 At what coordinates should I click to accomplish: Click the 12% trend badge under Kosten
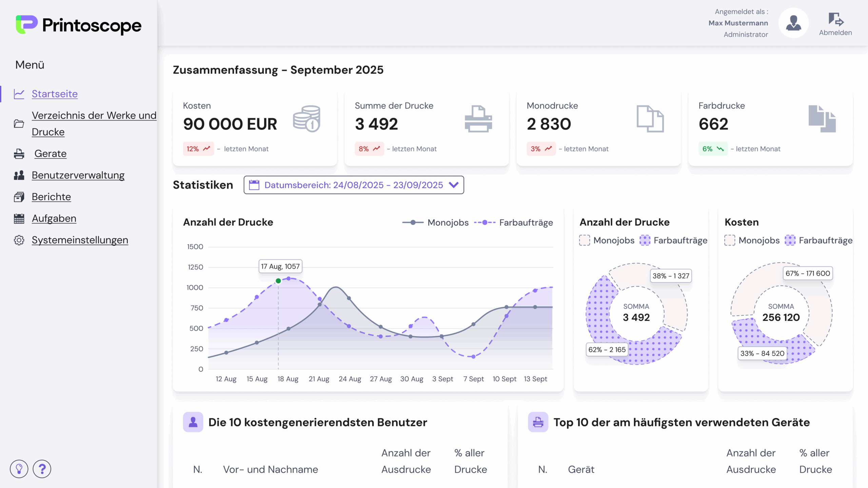(x=198, y=149)
